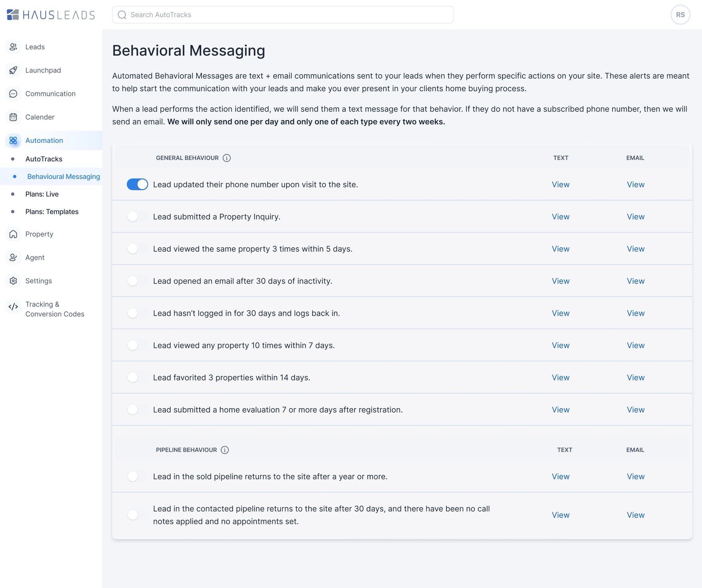This screenshot has width=702, height=588.
Task: Click the Communication chat bubble icon
Action: (13, 94)
